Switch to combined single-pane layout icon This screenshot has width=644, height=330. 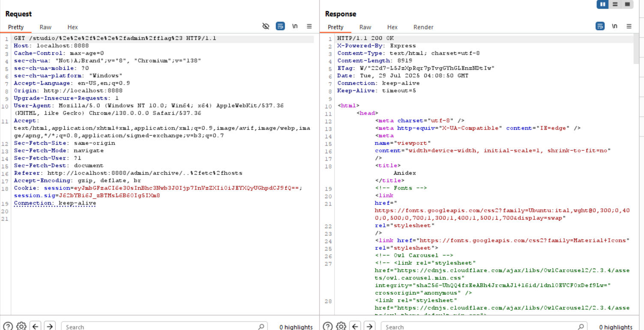(x=627, y=4)
